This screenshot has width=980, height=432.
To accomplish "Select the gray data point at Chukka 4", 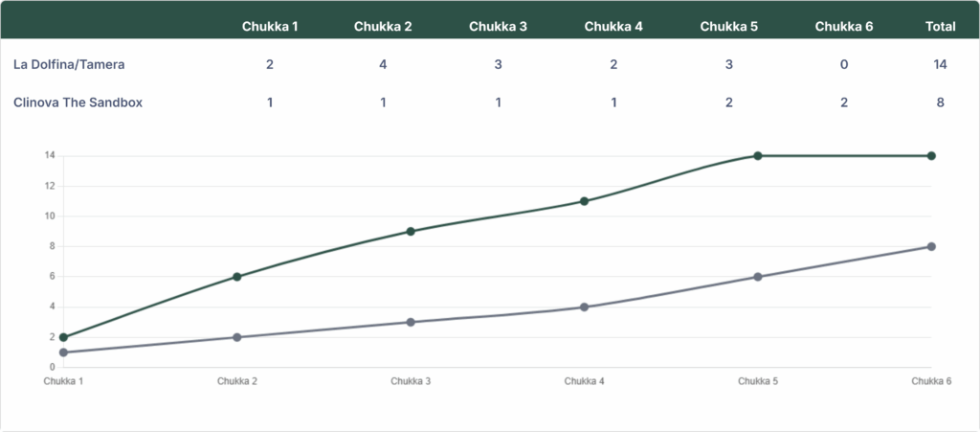I will [x=584, y=307].
